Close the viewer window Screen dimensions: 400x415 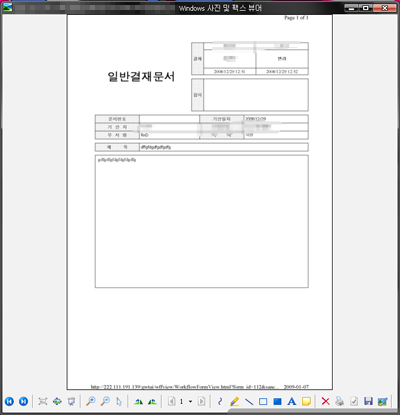pos(385,8)
